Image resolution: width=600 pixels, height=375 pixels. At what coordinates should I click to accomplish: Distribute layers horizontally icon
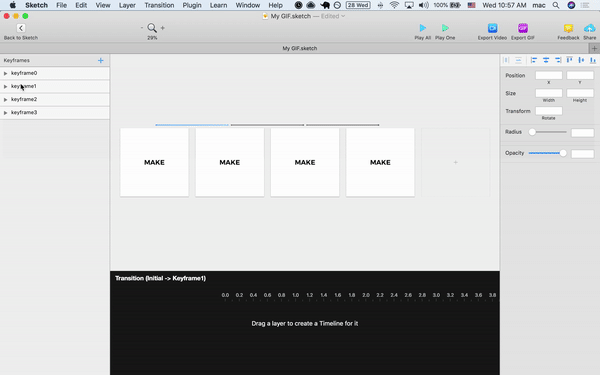(x=506, y=60)
